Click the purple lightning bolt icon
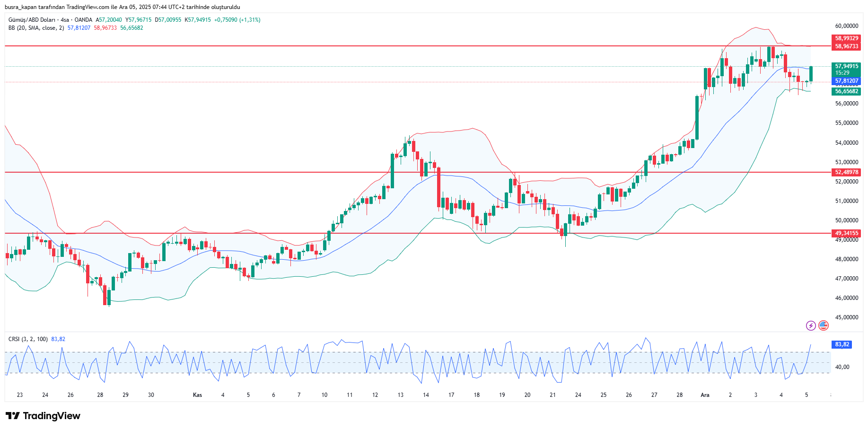 [x=811, y=325]
